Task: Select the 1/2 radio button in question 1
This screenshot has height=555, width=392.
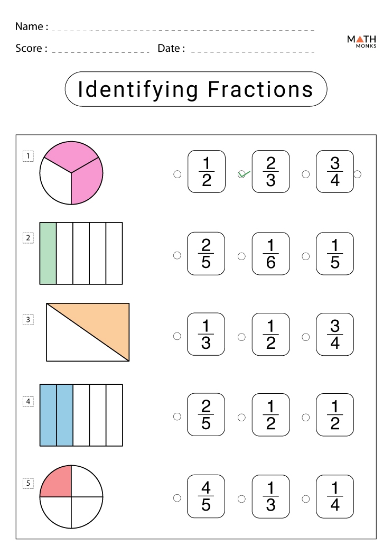Action: 177,174
